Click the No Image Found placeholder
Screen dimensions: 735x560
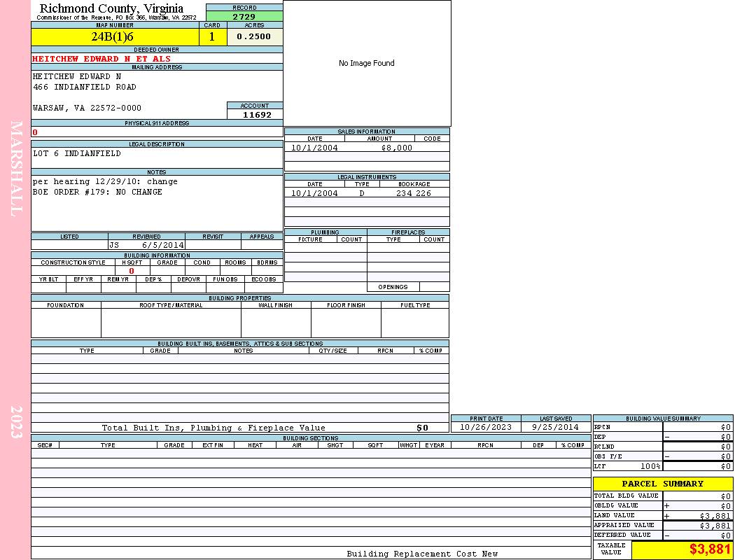point(367,63)
